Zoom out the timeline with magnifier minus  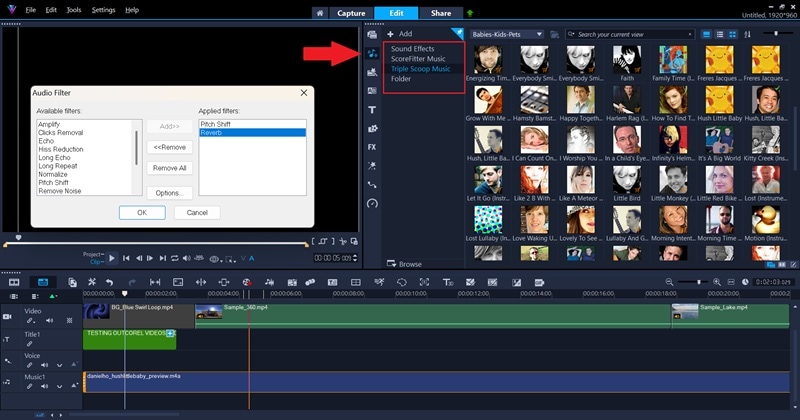pos(669,282)
